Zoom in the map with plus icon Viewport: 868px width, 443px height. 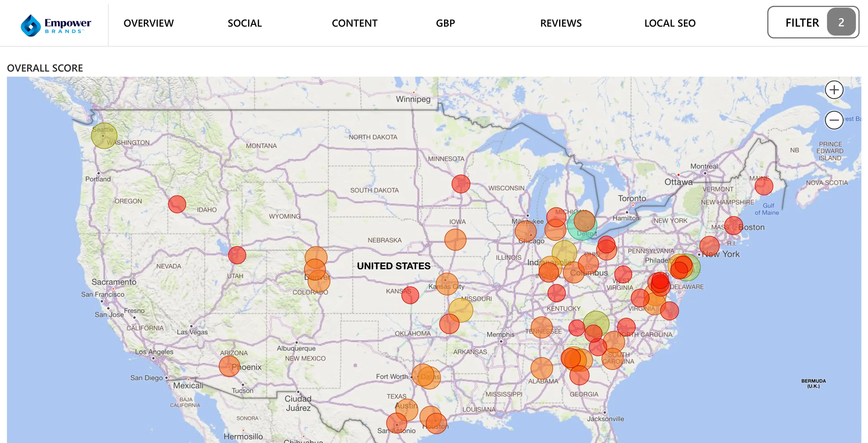pyautogui.click(x=834, y=90)
